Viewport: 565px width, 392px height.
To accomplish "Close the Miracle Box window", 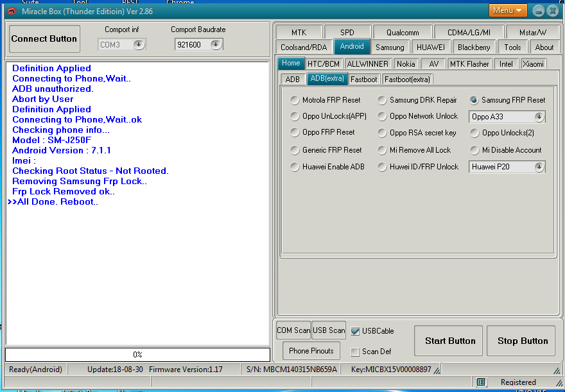I will pos(552,11).
